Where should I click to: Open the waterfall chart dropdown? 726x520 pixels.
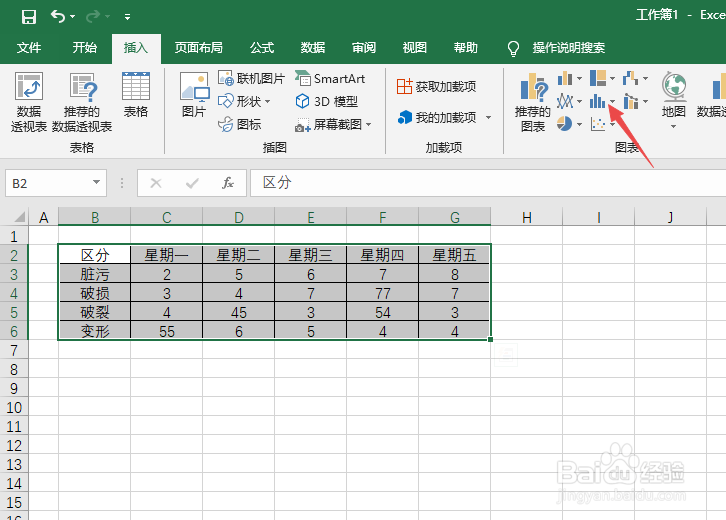(645, 79)
